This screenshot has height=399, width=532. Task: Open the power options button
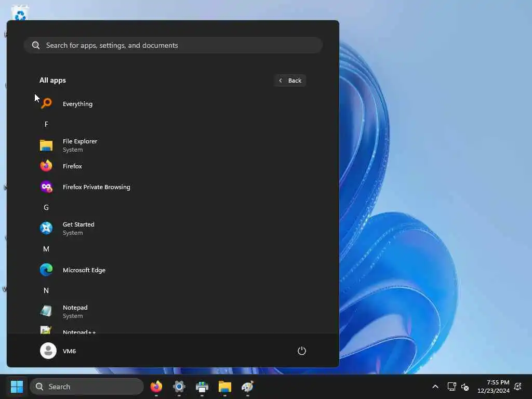(x=302, y=351)
